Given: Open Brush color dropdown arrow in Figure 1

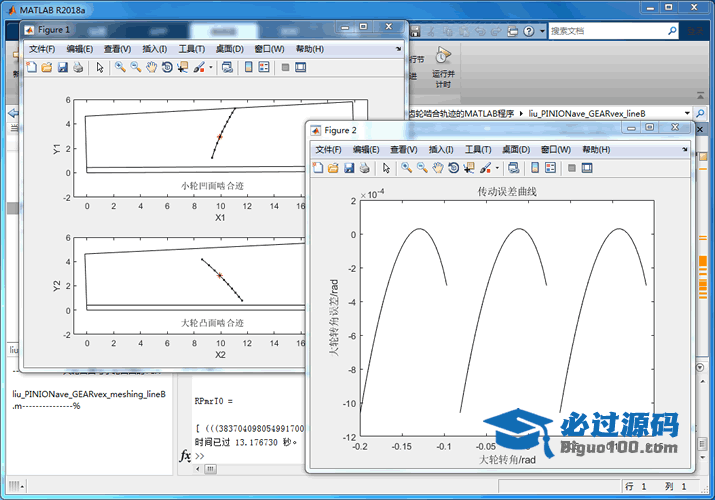Looking at the screenshot, I should (211, 67).
